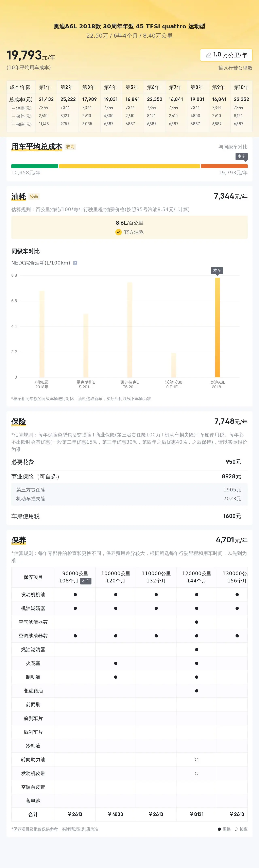Select 转向助力油 check circle at 120000公里
Screen dimensions: 259x868
(197, 760)
